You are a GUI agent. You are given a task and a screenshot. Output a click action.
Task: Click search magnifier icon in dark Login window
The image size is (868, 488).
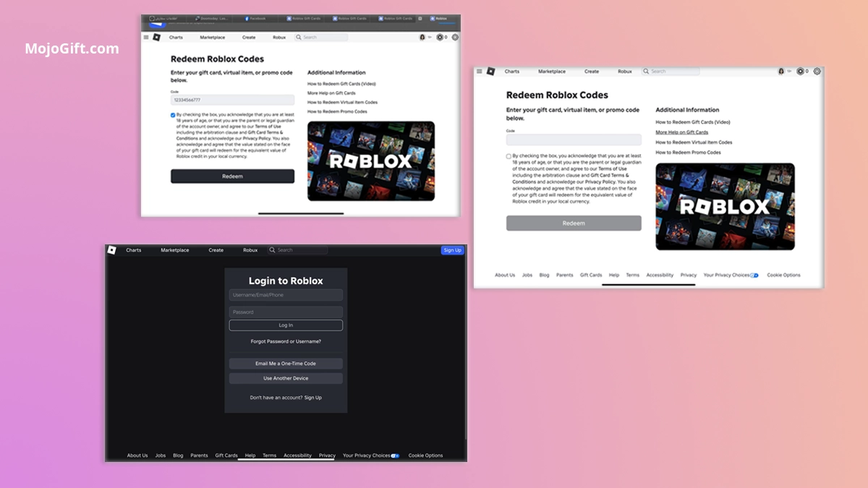click(273, 250)
